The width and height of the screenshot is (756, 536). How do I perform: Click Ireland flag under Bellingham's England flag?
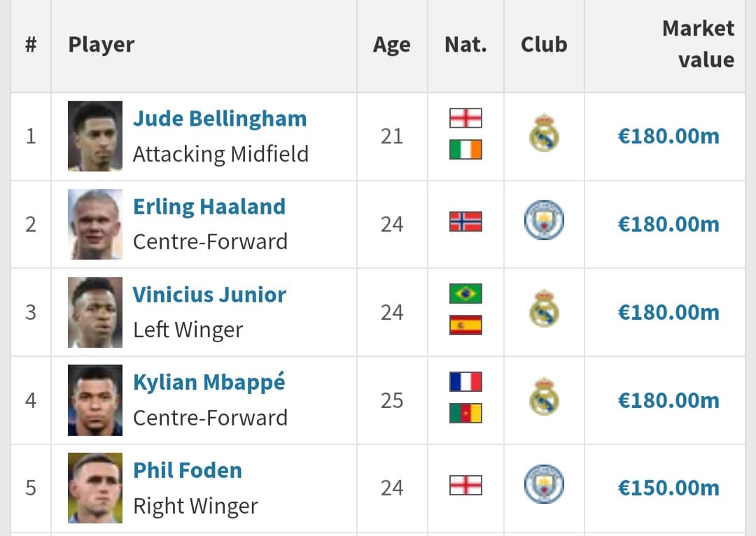point(465,150)
